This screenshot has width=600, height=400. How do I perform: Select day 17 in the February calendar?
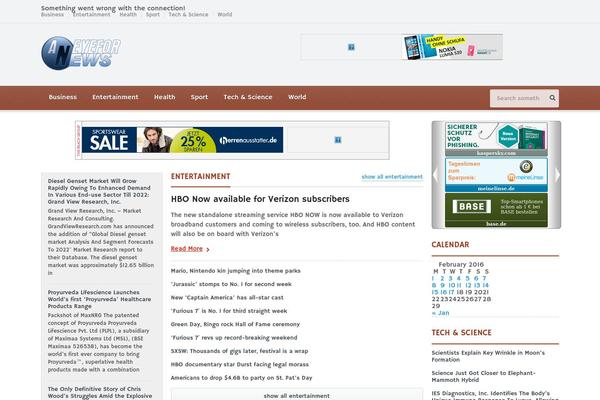point(452,292)
